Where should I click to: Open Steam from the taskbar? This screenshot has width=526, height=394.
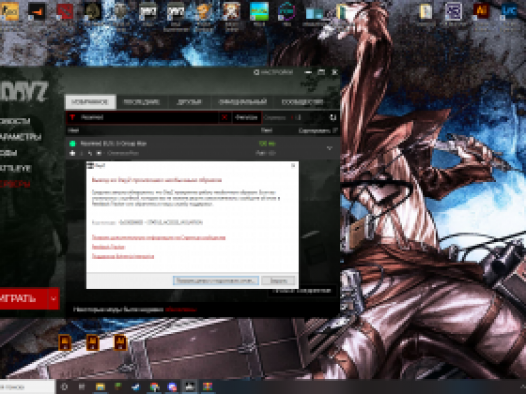click(x=136, y=387)
